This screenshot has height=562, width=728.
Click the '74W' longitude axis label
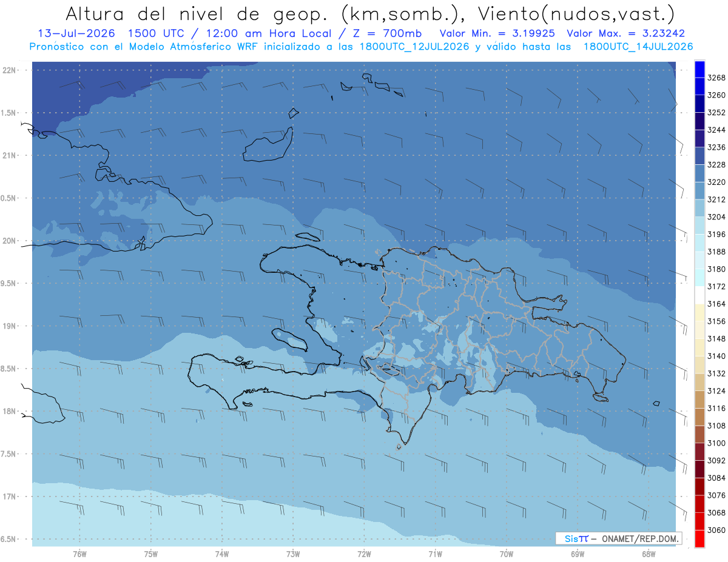[222, 554]
